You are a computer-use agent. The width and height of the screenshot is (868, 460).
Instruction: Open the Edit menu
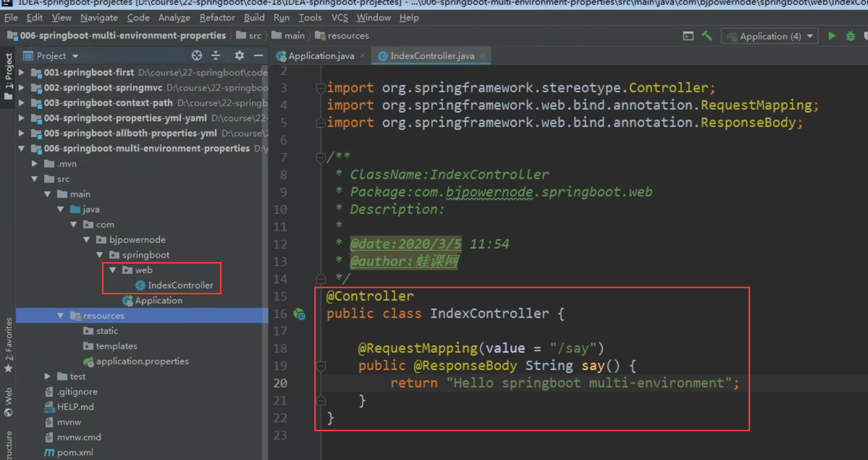pos(34,17)
